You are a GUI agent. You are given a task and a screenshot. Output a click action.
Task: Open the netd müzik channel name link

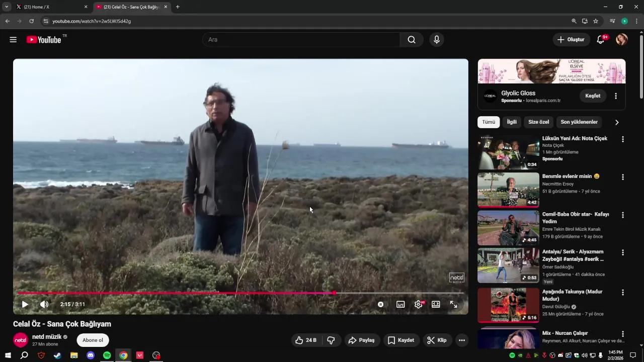[x=47, y=337]
